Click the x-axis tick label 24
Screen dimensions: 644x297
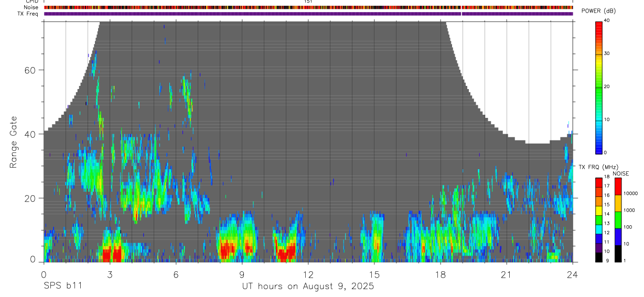pyautogui.click(x=572, y=274)
